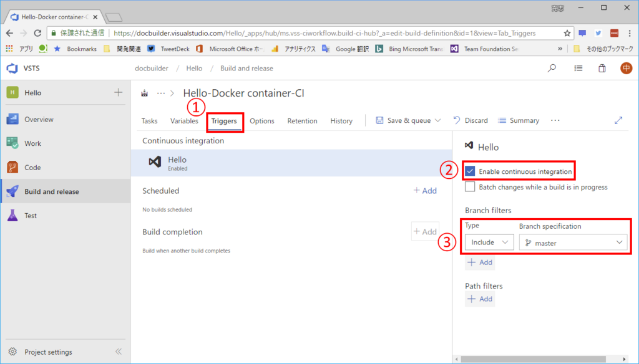Click the Twitter extension icon
639x364 pixels.
598,34
